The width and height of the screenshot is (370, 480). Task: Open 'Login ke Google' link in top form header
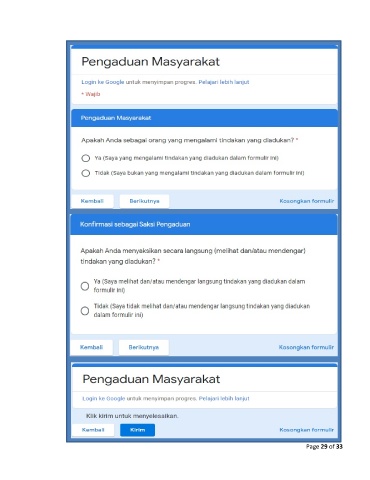pyautogui.click(x=103, y=82)
